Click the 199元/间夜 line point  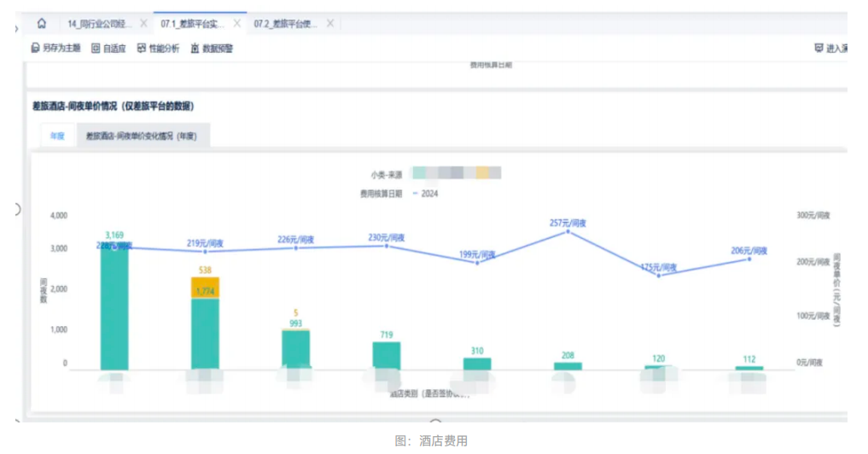click(477, 263)
